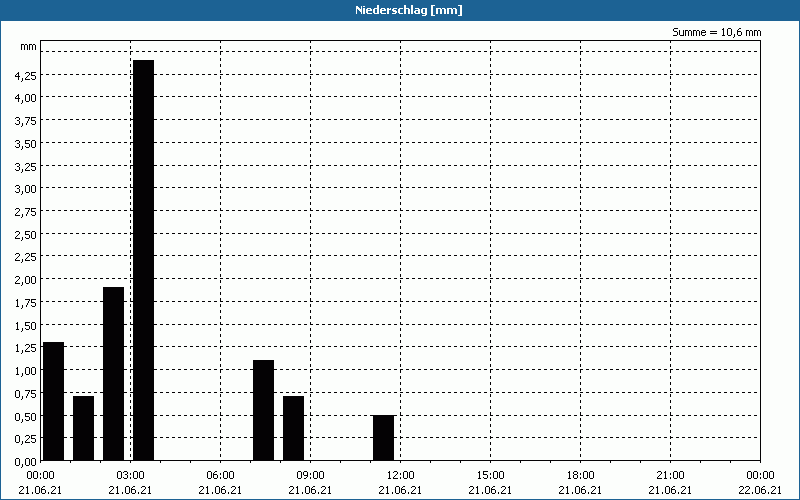The width and height of the screenshot is (800, 500).
Task: Click the 12:00 time axis label
Action: [x=401, y=476]
